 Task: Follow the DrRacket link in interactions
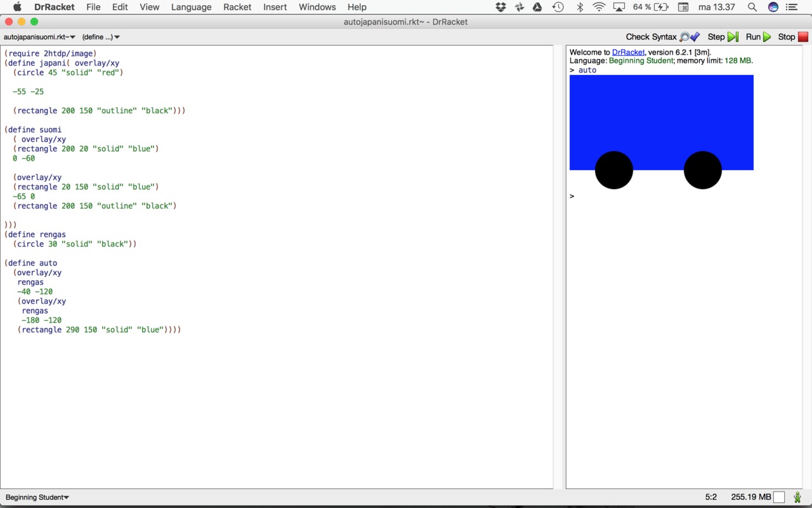pyautogui.click(x=628, y=52)
